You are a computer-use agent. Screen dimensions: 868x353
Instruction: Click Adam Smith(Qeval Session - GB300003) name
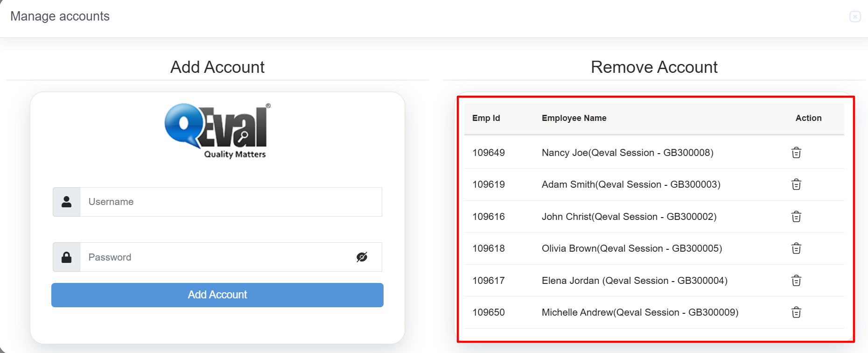[631, 184]
